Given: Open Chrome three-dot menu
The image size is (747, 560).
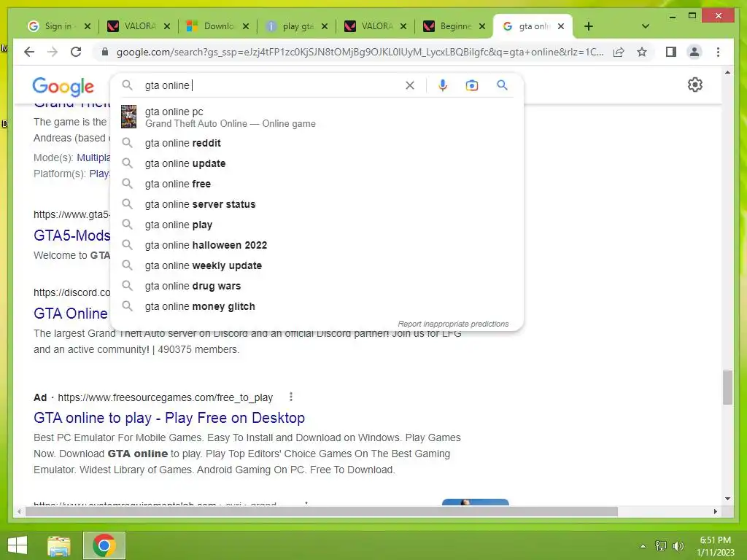Looking at the screenshot, I should [x=718, y=52].
